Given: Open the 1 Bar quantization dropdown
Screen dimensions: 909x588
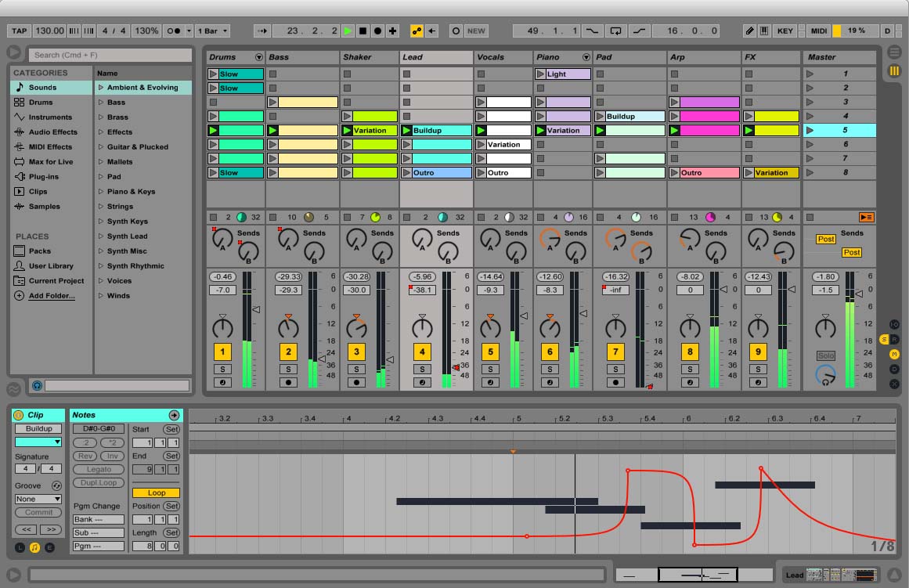Looking at the screenshot, I should click(212, 31).
